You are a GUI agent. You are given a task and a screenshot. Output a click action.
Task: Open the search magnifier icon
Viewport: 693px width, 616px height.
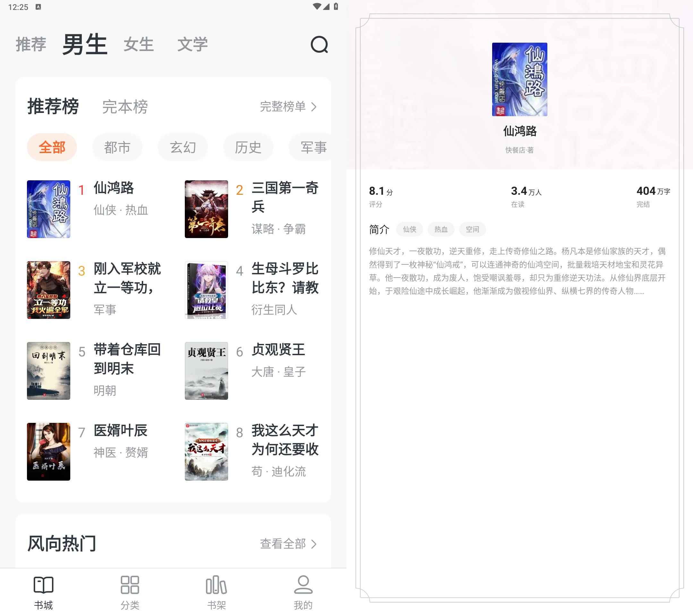coord(319,45)
